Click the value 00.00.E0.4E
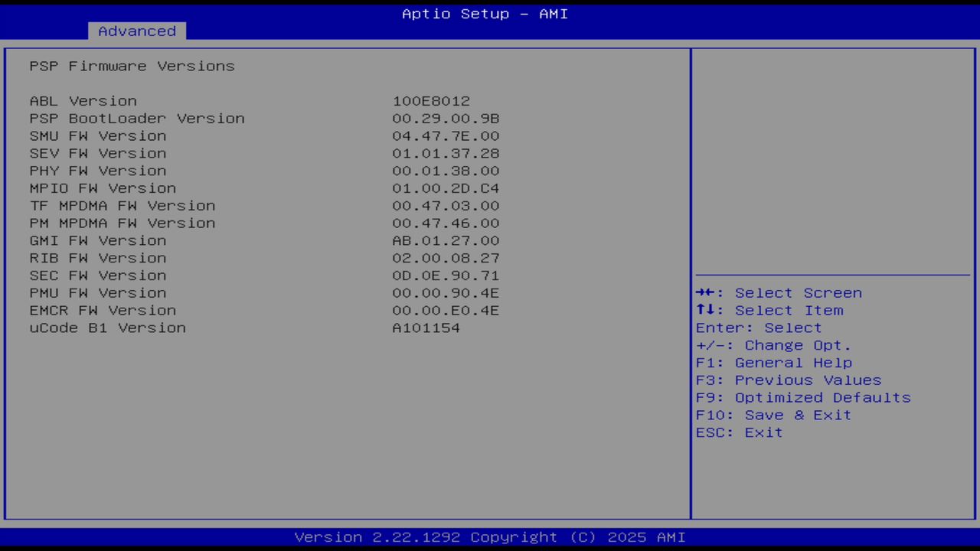This screenshot has height=551, width=980. [x=446, y=311]
